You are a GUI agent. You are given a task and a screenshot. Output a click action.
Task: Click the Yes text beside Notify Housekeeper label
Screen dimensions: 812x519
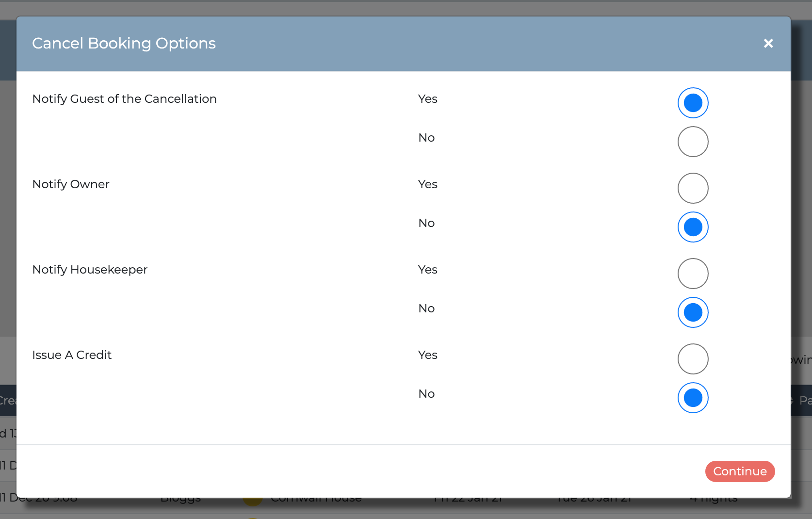pyautogui.click(x=428, y=270)
